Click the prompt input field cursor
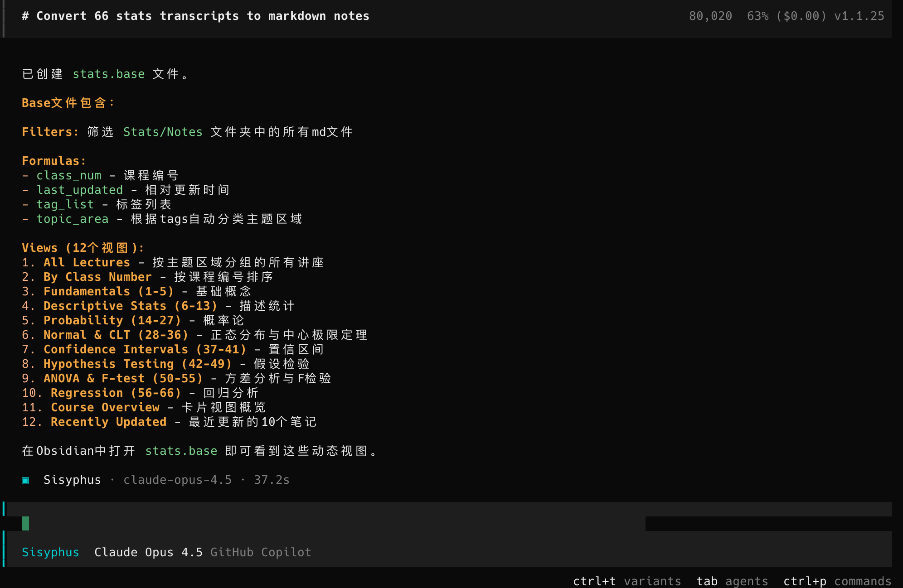Screen dimensions: 903x588 [25, 523]
